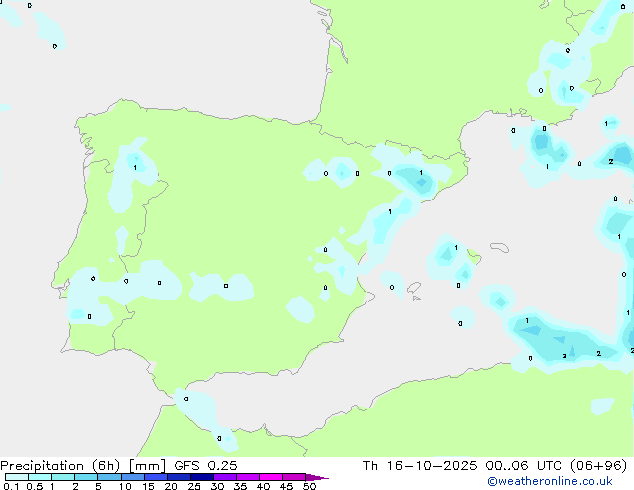Pick the 5–10 mm legend color swatch
This screenshot has width=634, height=490.
(109, 477)
